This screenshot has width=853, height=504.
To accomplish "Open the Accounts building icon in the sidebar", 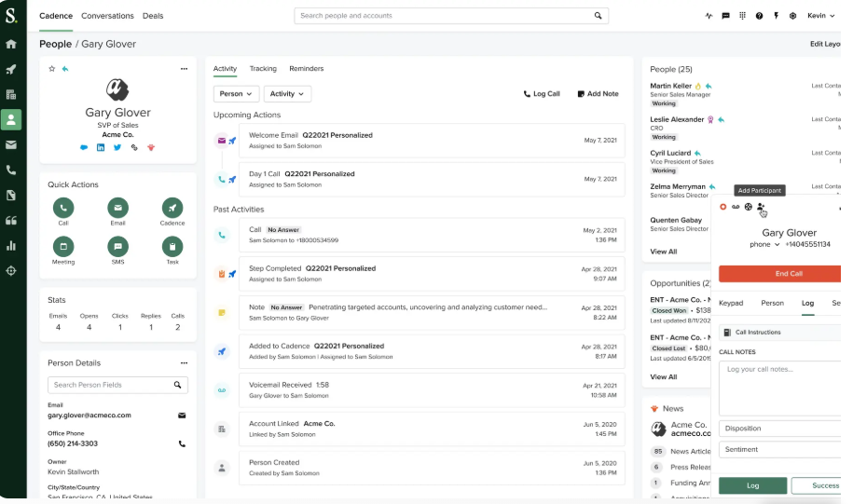I will (x=11, y=95).
